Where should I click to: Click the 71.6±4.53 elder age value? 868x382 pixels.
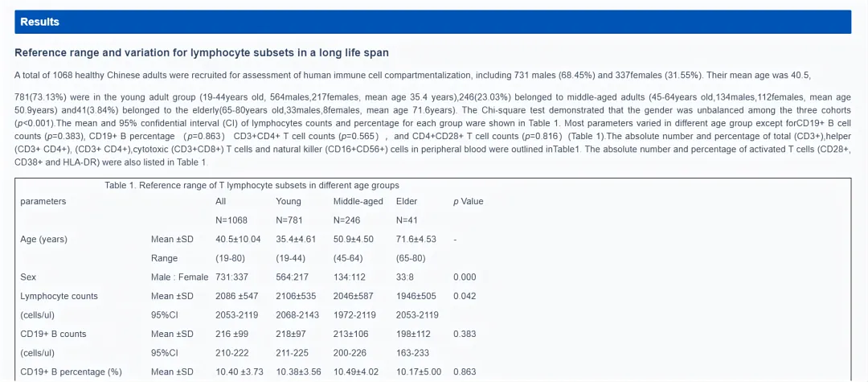pyautogui.click(x=416, y=239)
